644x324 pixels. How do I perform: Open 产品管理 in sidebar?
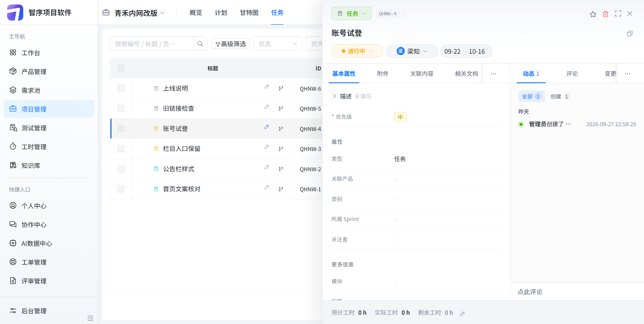point(49,72)
